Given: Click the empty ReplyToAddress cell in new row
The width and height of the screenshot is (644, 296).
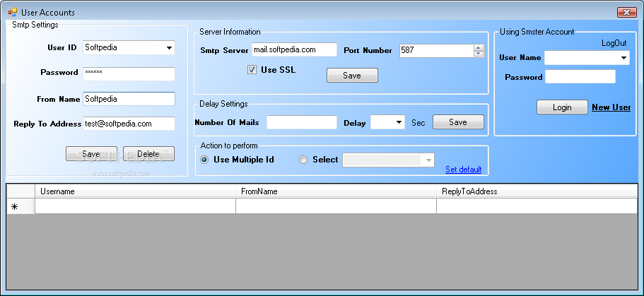Looking at the screenshot, I should (x=537, y=206).
